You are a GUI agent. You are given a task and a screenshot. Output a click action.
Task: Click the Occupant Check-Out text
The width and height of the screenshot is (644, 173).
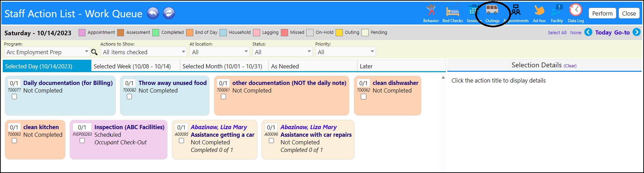click(x=121, y=142)
